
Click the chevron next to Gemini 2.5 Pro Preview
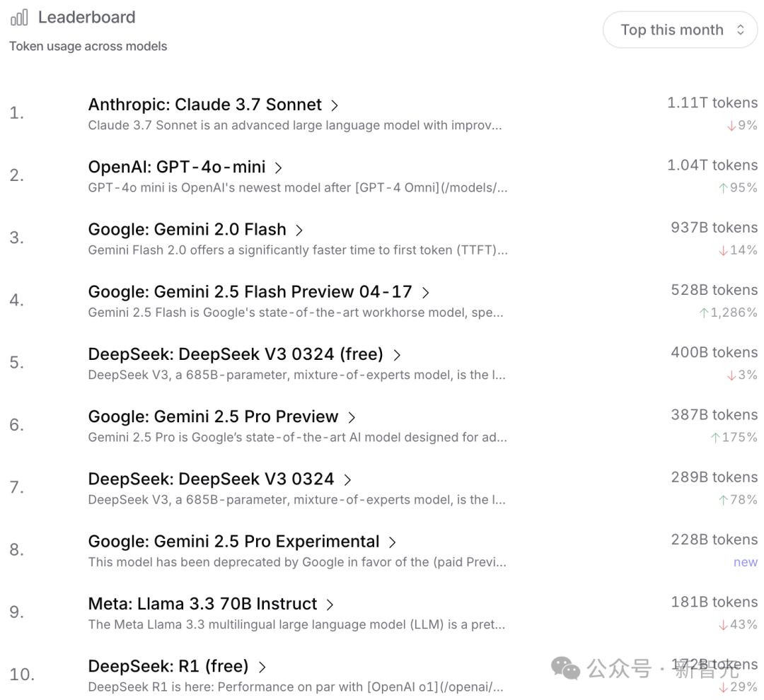pyautogui.click(x=352, y=417)
